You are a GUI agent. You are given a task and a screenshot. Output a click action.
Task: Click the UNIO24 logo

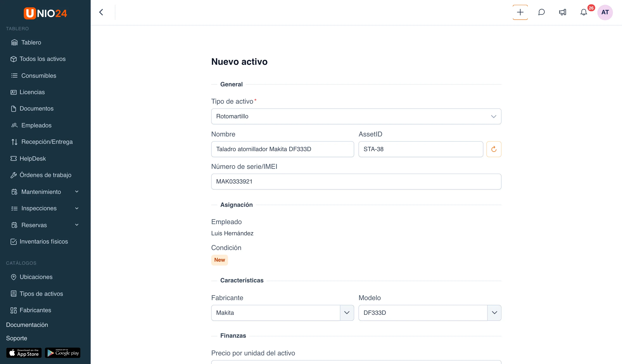click(x=45, y=13)
